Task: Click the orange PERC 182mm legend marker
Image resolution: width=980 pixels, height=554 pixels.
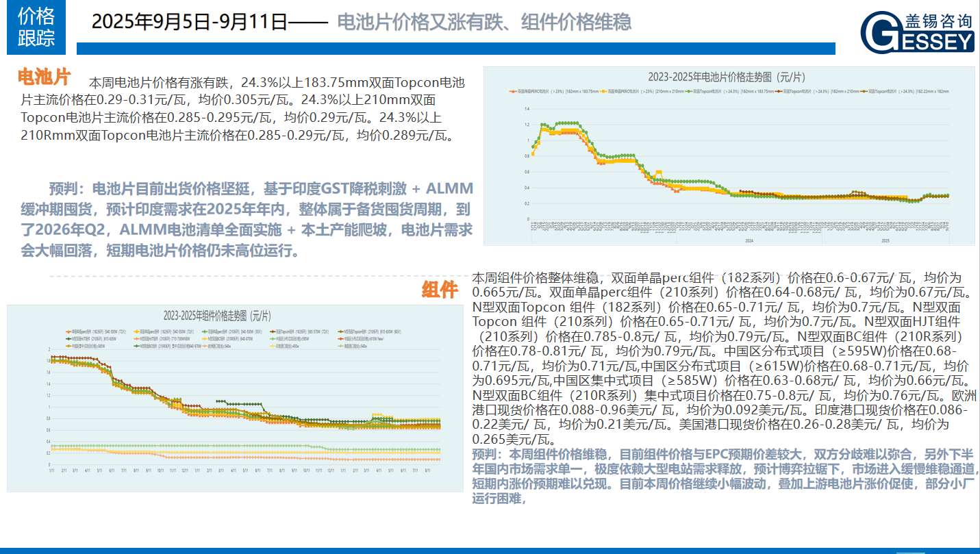Action: click(x=513, y=91)
